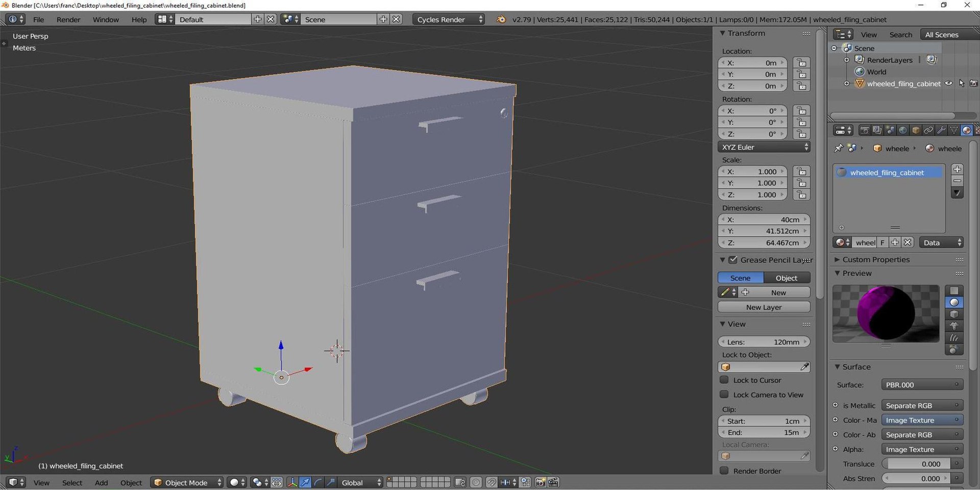Open the outliner Search menu
The width and height of the screenshot is (980, 490).
point(900,35)
